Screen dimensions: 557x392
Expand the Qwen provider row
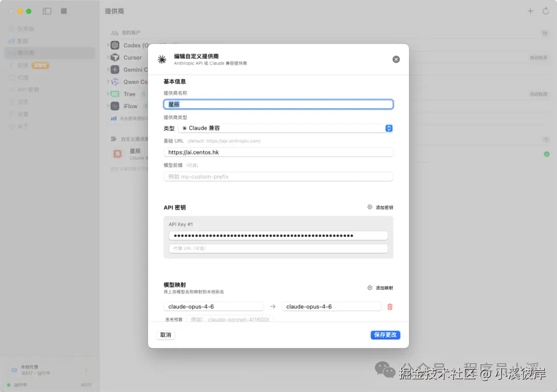click(108, 81)
